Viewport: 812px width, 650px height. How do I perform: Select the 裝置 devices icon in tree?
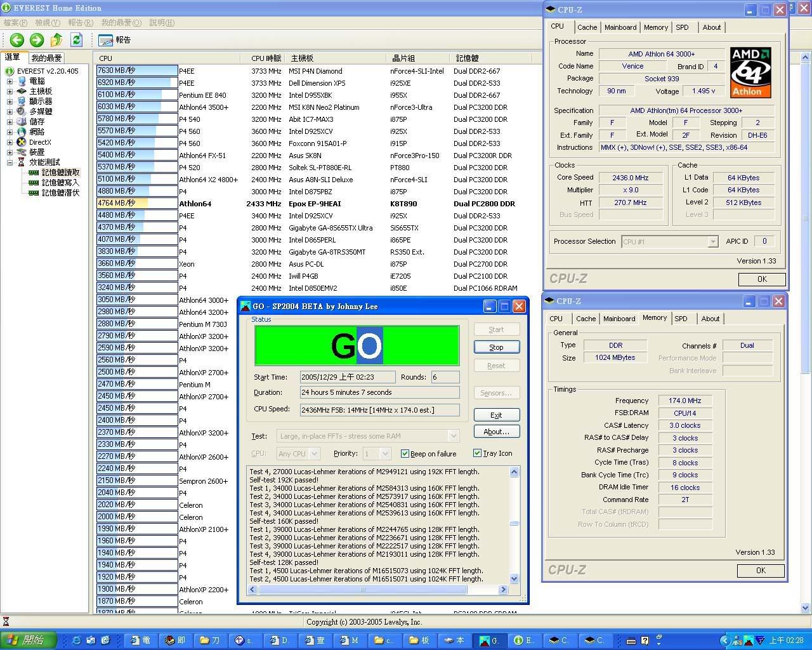[x=22, y=152]
